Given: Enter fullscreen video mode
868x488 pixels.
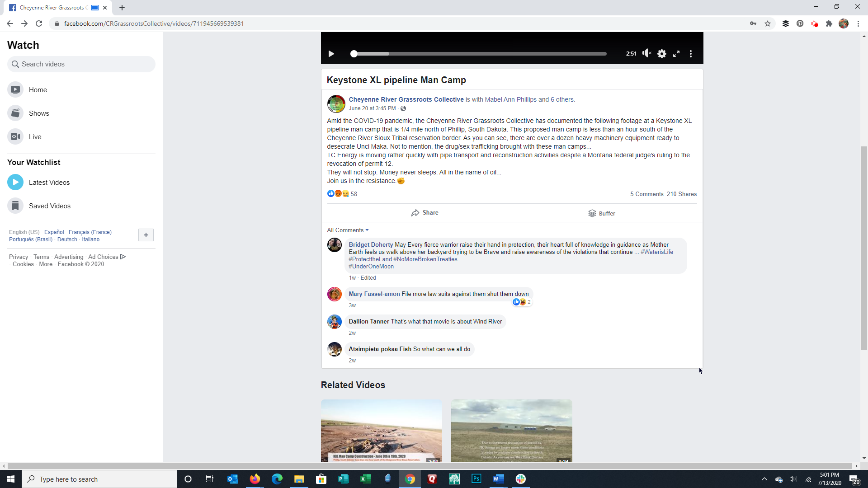Looking at the screenshot, I should point(676,54).
